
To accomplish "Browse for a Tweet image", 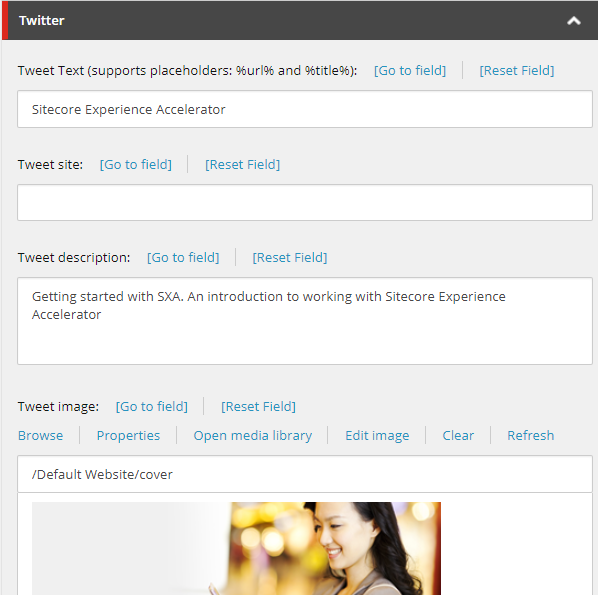I will click(40, 436).
